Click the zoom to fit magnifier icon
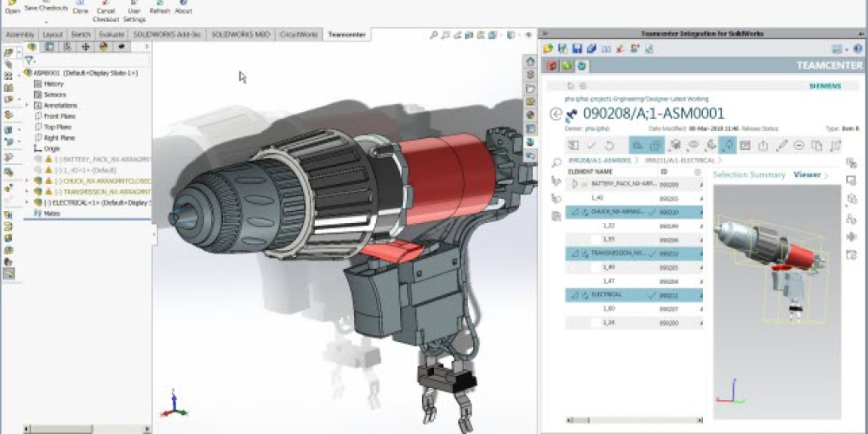 pos(434,35)
